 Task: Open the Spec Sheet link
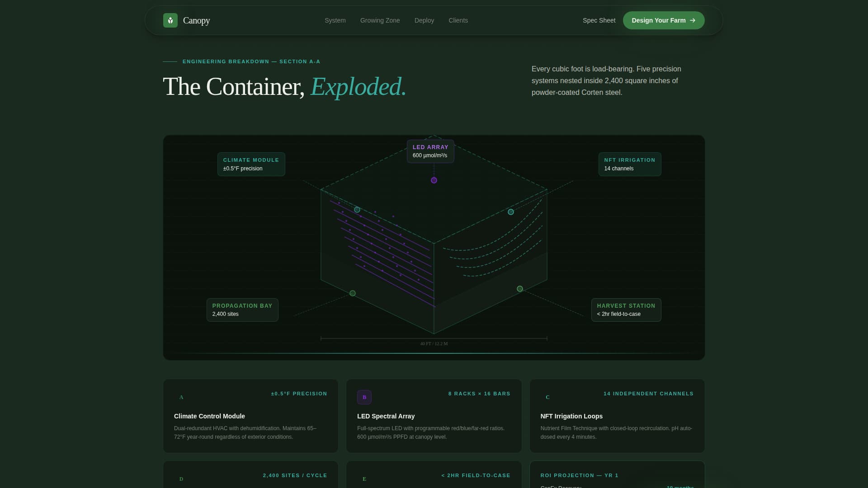click(x=599, y=20)
